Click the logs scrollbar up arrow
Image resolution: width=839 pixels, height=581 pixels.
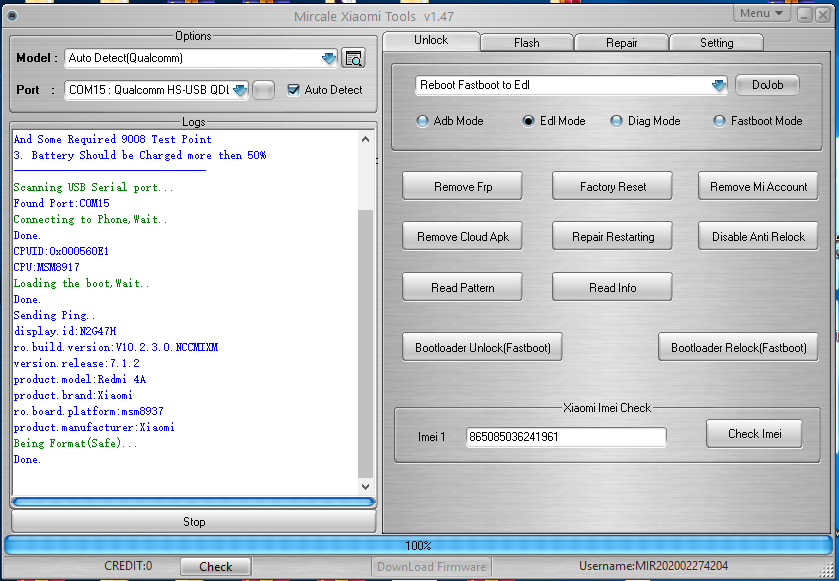(365, 139)
